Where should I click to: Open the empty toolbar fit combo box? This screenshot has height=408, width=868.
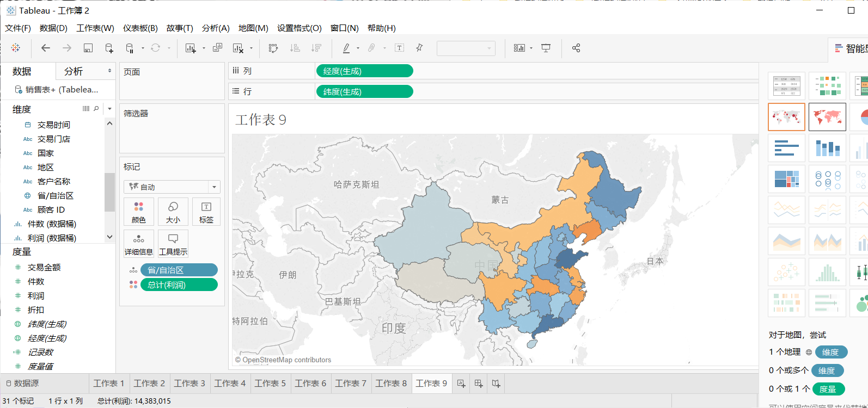click(x=466, y=48)
